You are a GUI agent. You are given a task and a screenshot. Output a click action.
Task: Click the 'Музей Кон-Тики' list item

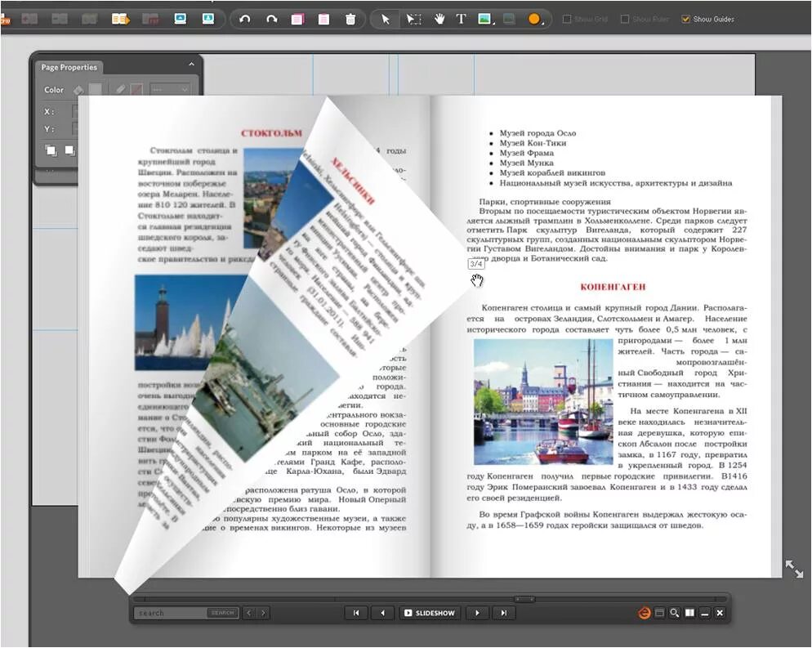point(533,143)
